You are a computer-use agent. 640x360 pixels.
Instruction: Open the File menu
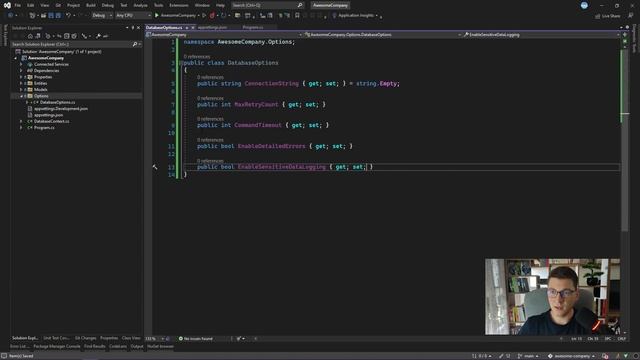(18, 5)
